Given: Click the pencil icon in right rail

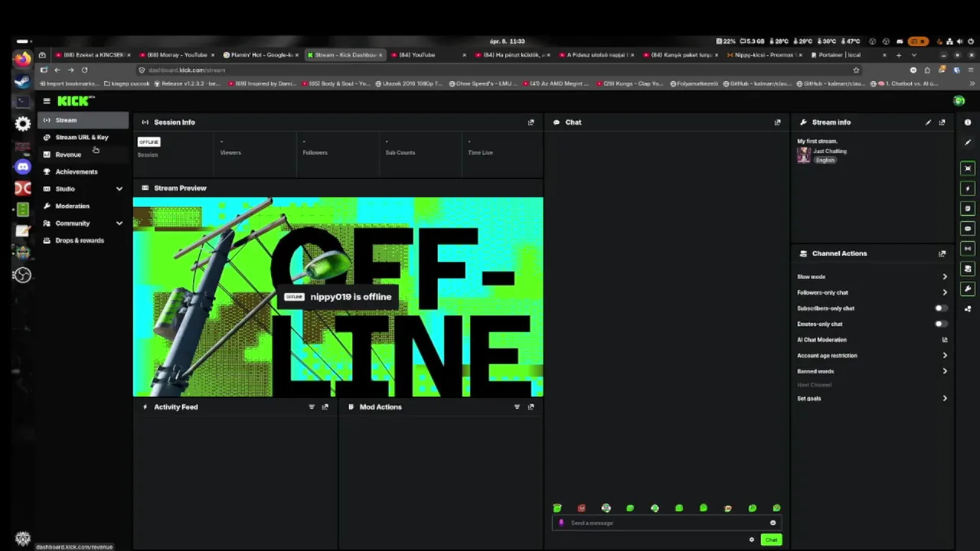Looking at the screenshot, I should coord(968,142).
